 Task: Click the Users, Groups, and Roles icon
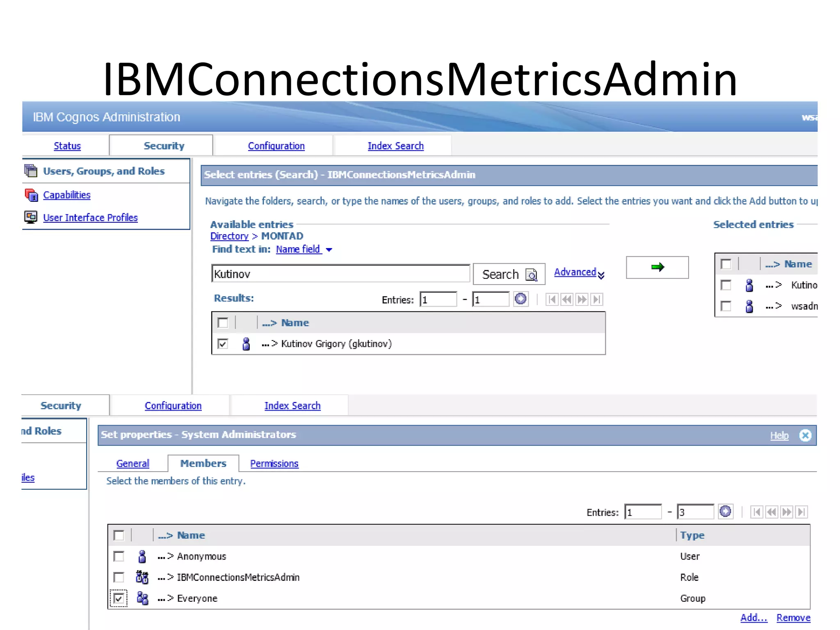pos(31,171)
